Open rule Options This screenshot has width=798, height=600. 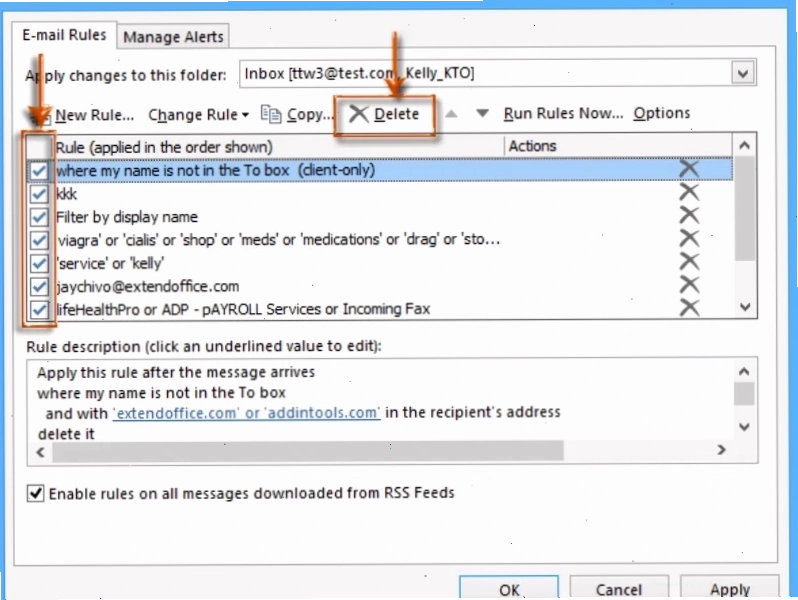662,113
